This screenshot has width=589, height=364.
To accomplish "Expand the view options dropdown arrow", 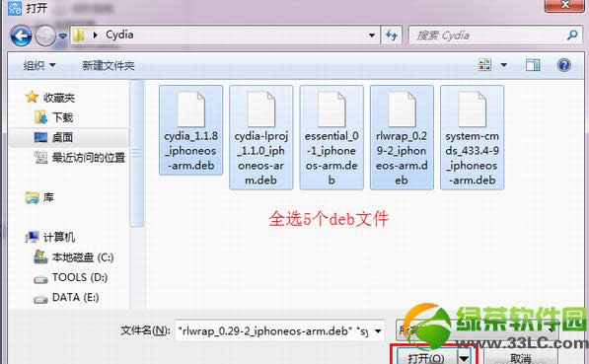I will (x=504, y=65).
